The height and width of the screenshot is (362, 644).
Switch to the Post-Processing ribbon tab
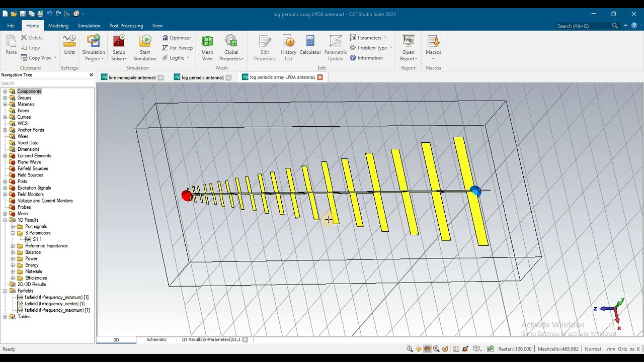126,26
